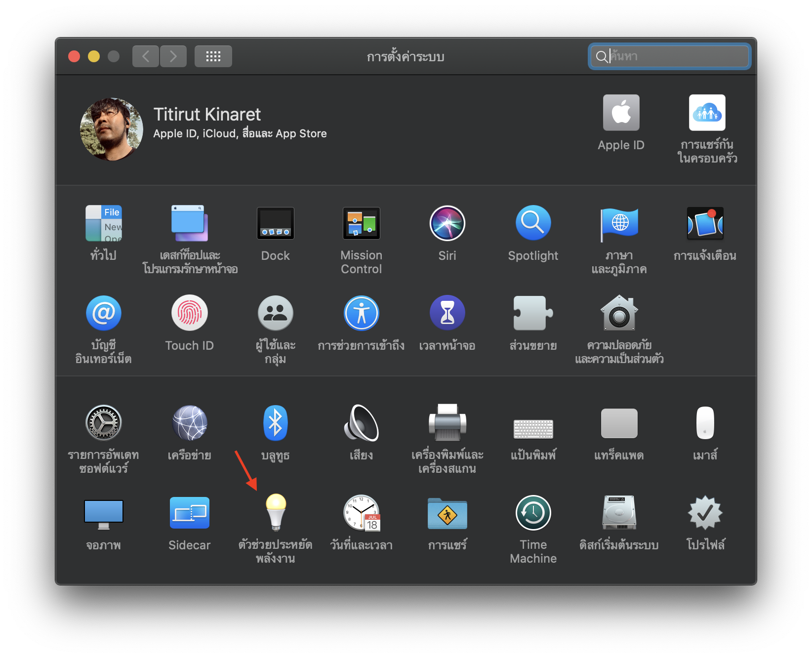Open Date & Time clock icon
Image resolution: width=812 pixels, height=658 pixels.
pyautogui.click(x=362, y=513)
